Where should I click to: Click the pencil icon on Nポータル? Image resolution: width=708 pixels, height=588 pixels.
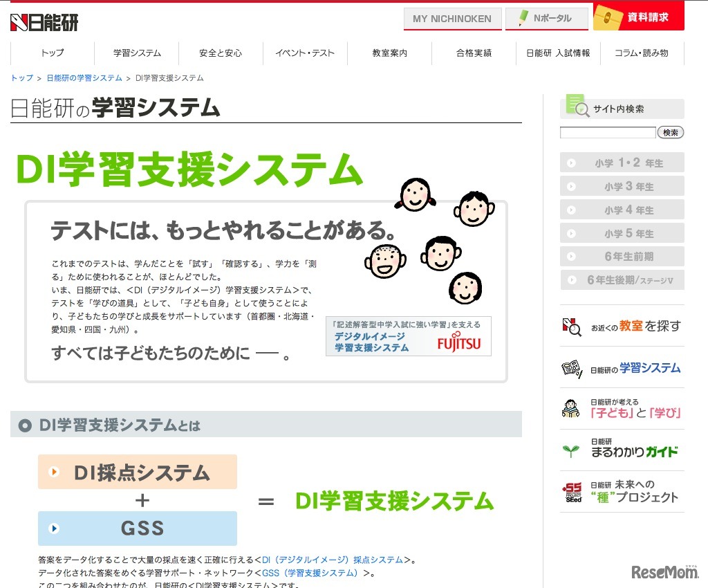pos(523,18)
